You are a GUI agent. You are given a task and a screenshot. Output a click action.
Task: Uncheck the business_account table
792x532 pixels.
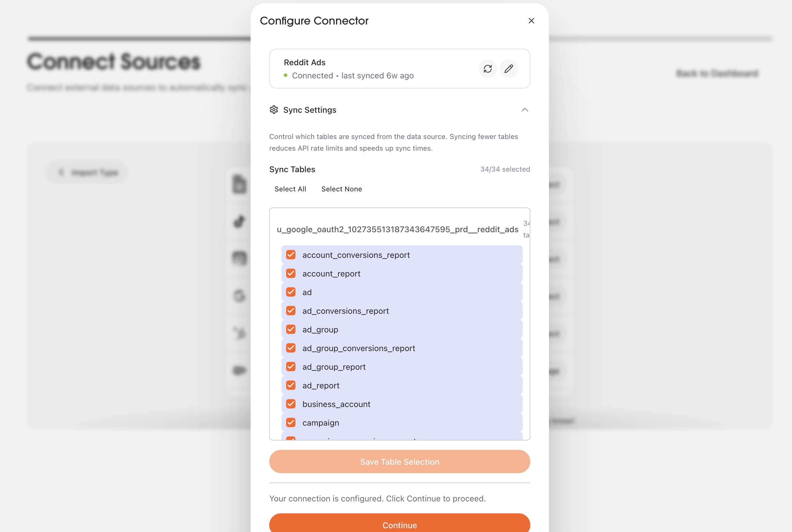(x=291, y=404)
